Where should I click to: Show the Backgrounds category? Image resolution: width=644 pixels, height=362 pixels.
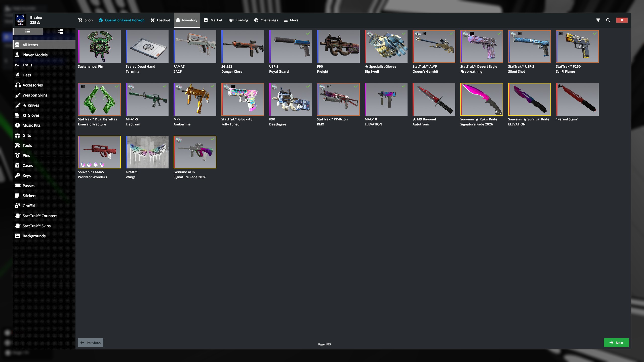[34, 236]
